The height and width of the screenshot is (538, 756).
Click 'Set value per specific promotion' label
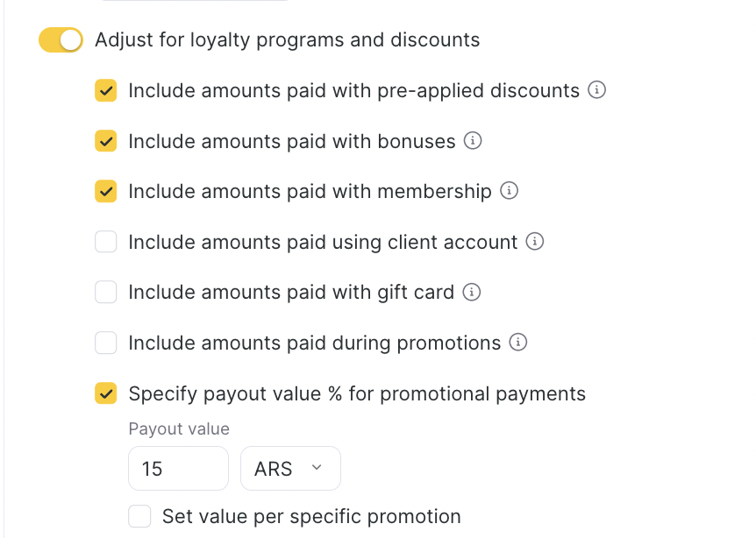tap(311, 516)
